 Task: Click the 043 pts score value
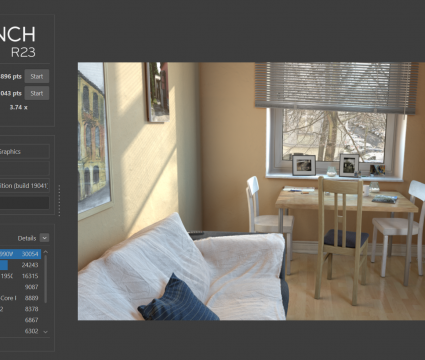click(x=11, y=93)
